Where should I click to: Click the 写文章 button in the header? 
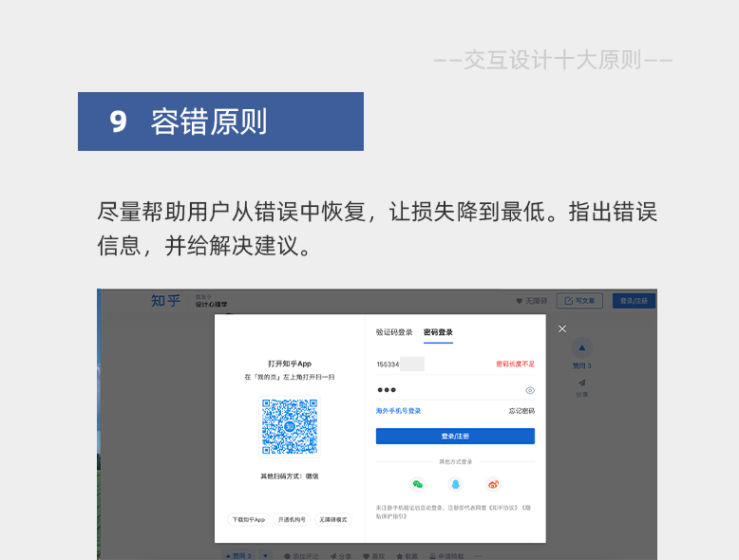579,301
